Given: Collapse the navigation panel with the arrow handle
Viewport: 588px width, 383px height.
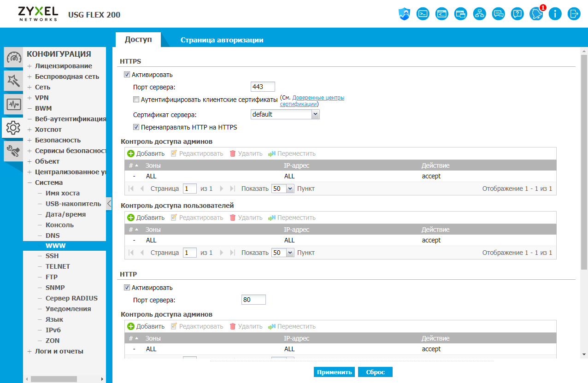Looking at the screenshot, I should coord(109,203).
